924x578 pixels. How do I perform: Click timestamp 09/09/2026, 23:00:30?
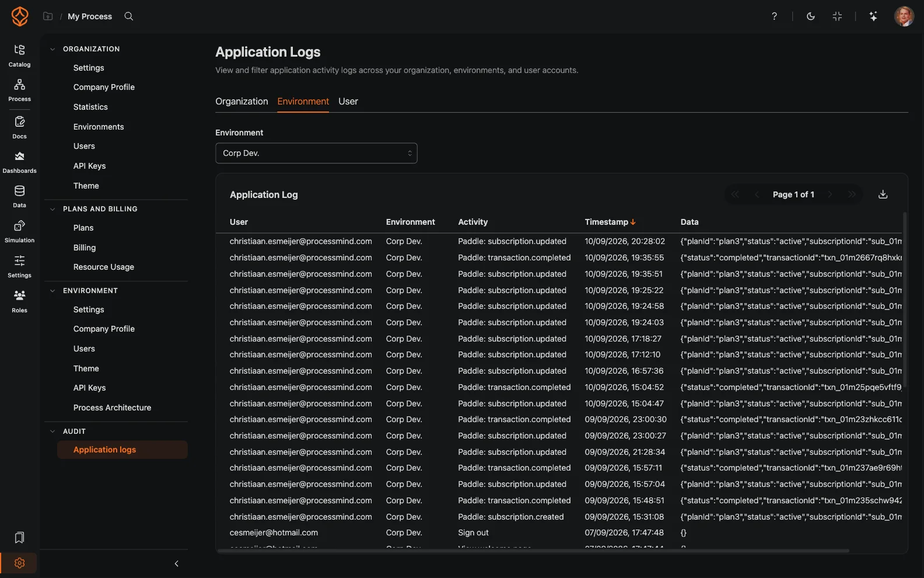tap(625, 419)
